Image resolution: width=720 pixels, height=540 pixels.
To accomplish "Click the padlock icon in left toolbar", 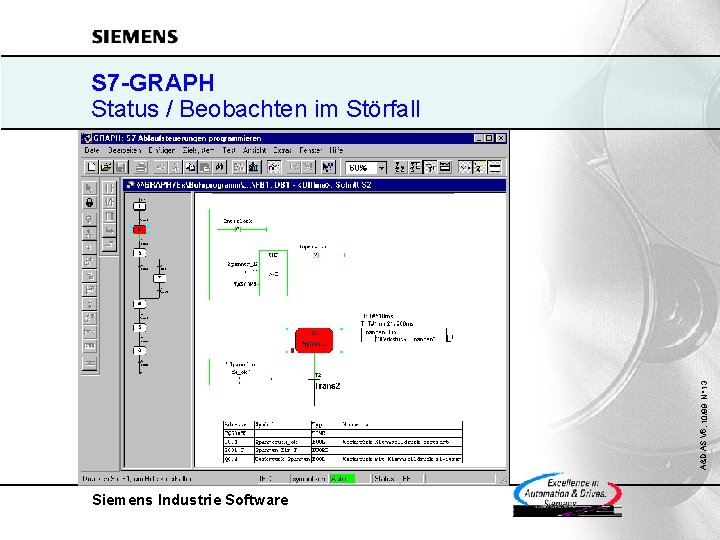I will (89, 202).
